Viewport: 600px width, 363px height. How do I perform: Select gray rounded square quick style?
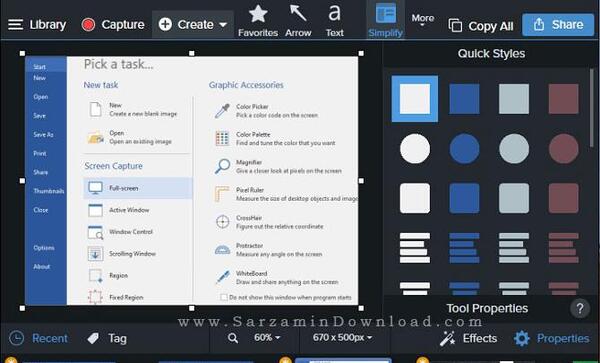coord(514,198)
